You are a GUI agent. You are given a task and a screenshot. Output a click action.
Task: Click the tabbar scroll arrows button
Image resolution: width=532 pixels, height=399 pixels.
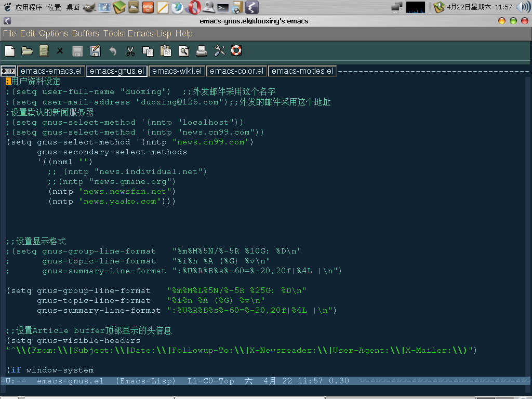pos(8,71)
